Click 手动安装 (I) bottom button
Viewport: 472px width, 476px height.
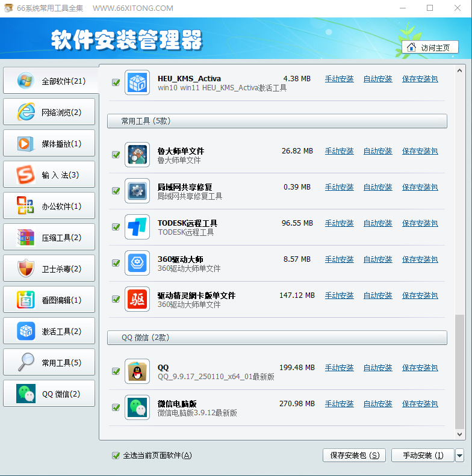click(x=423, y=456)
